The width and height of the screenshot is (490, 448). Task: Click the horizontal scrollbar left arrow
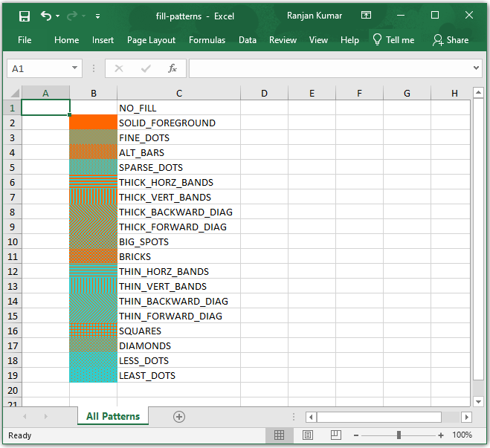pyautogui.click(x=311, y=417)
